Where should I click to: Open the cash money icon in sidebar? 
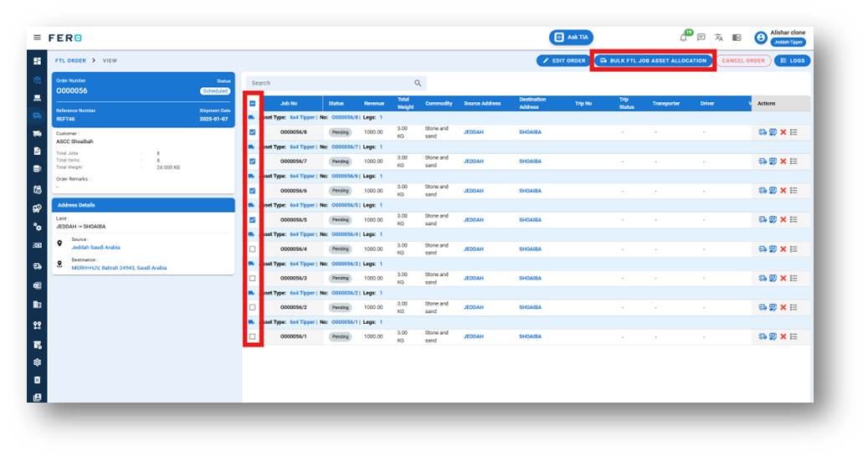click(x=37, y=245)
